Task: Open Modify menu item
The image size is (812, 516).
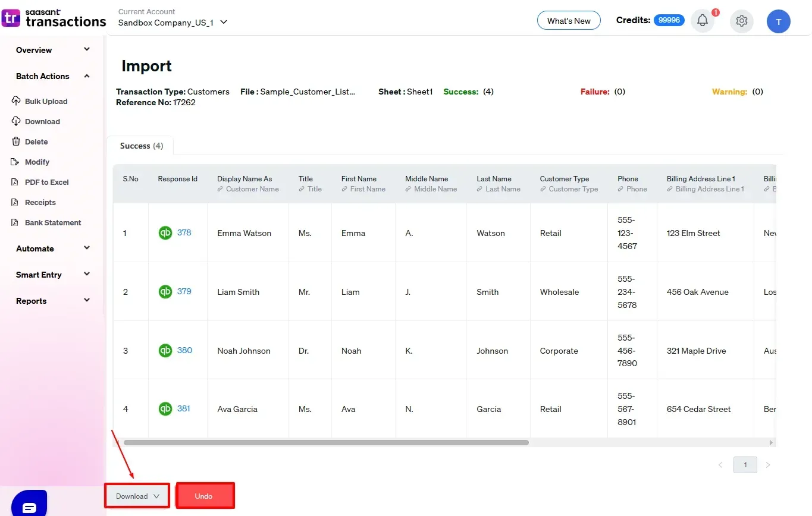Action: pos(37,162)
